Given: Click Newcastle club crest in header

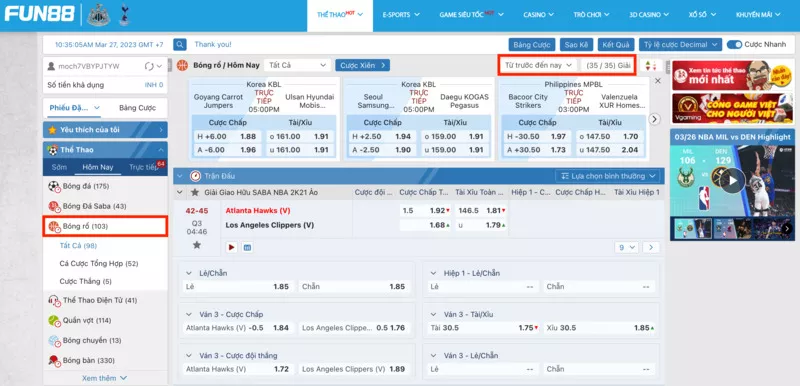Looking at the screenshot, I should click(x=98, y=15).
